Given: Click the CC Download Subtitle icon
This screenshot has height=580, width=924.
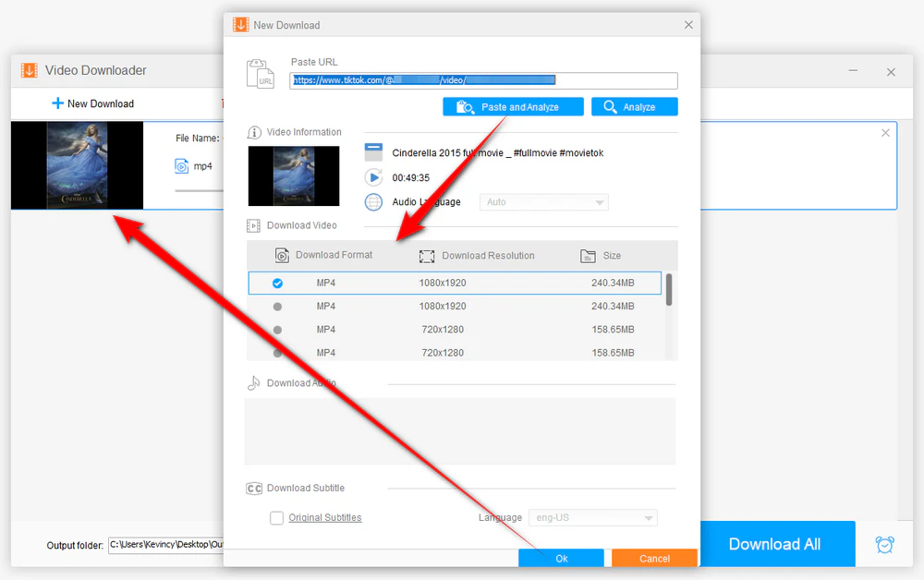Looking at the screenshot, I should click(254, 489).
